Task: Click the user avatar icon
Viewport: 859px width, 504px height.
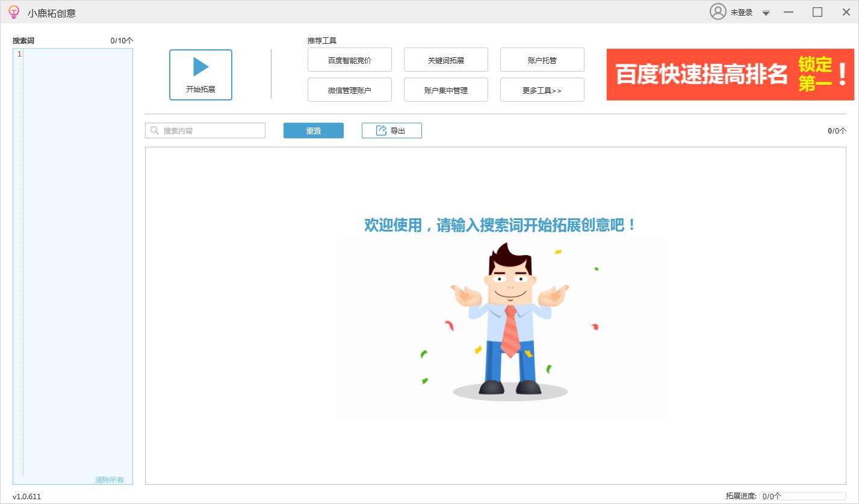Action: click(x=718, y=12)
